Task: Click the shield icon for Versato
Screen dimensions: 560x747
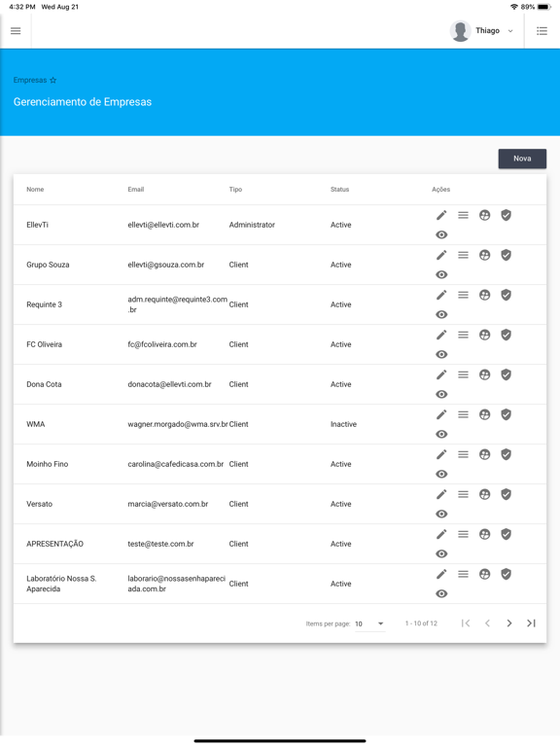Action: (506, 494)
